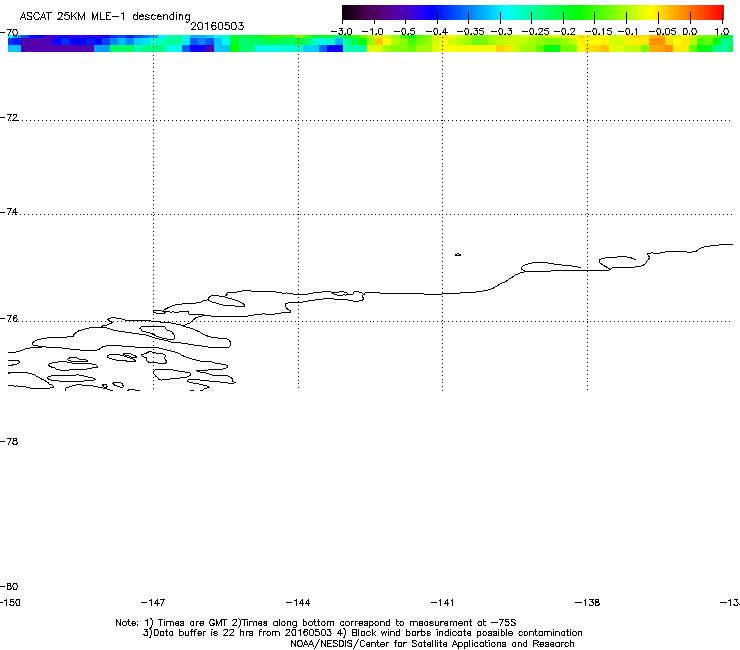The height and width of the screenshot is (650, 740).
Task: Pick the red end of the color scale bar
Action: point(717,12)
